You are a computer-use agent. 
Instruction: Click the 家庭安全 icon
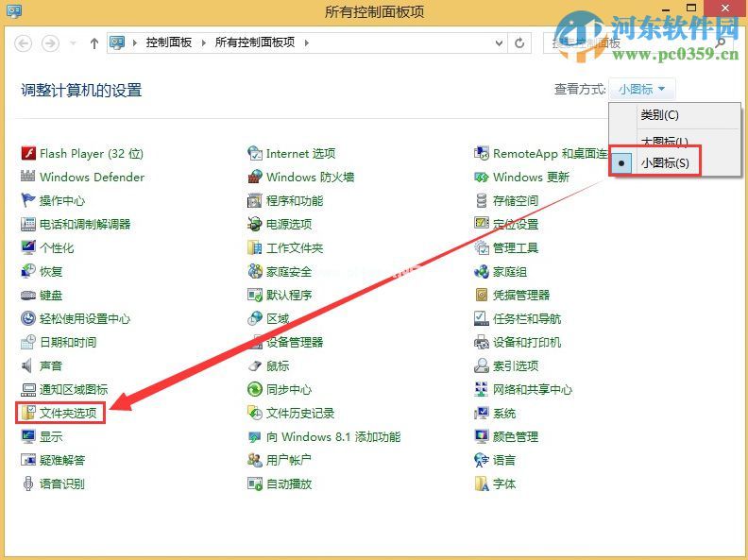pos(255,271)
